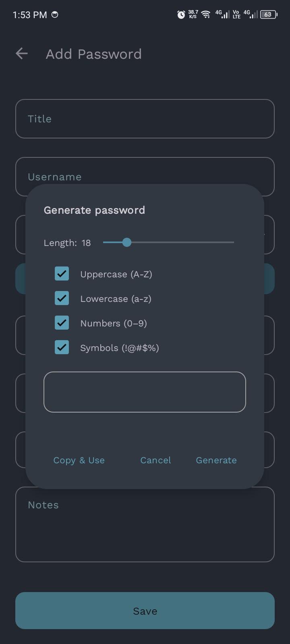Tap the generated password text box
290x644 pixels.
pyautogui.click(x=145, y=392)
